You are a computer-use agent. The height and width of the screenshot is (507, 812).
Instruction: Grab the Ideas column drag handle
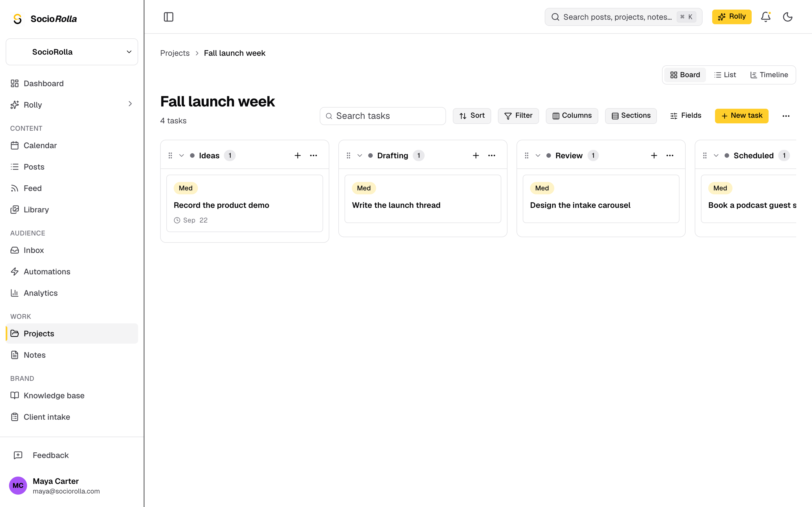(x=170, y=155)
